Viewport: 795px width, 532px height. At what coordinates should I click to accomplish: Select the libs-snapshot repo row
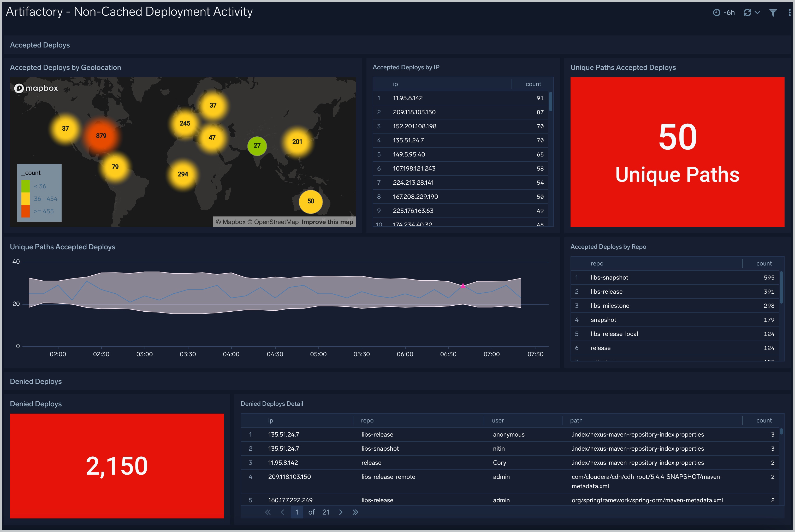[x=675, y=277]
